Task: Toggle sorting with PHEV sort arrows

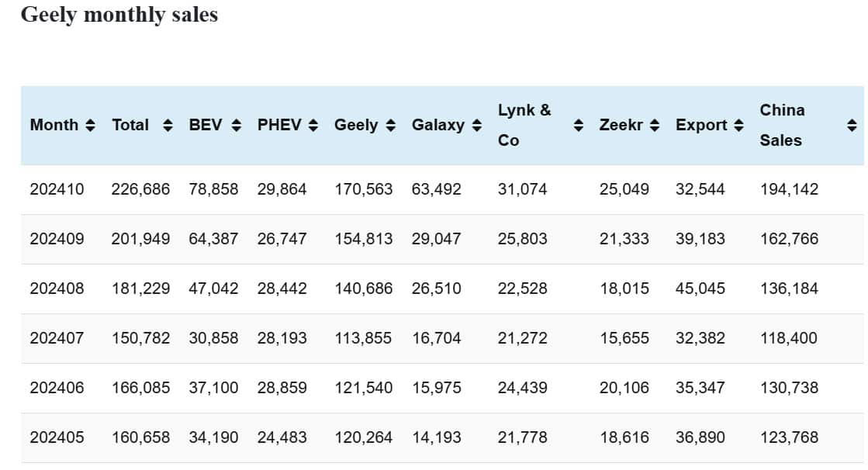Action: point(313,125)
